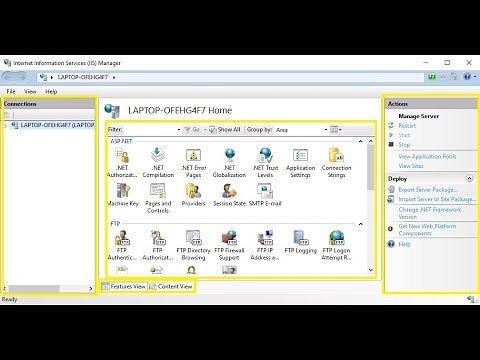The width and height of the screenshot is (480, 360).
Task: Click Start in Manage Server actions
Action: pyautogui.click(x=404, y=135)
